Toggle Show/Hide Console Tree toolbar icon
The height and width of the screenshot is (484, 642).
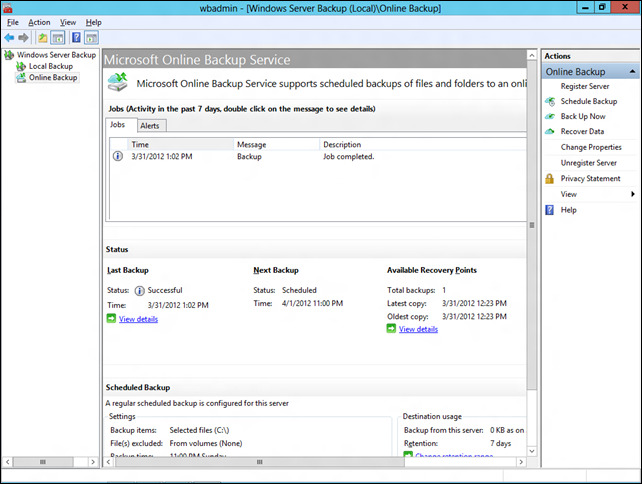(58, 38)
